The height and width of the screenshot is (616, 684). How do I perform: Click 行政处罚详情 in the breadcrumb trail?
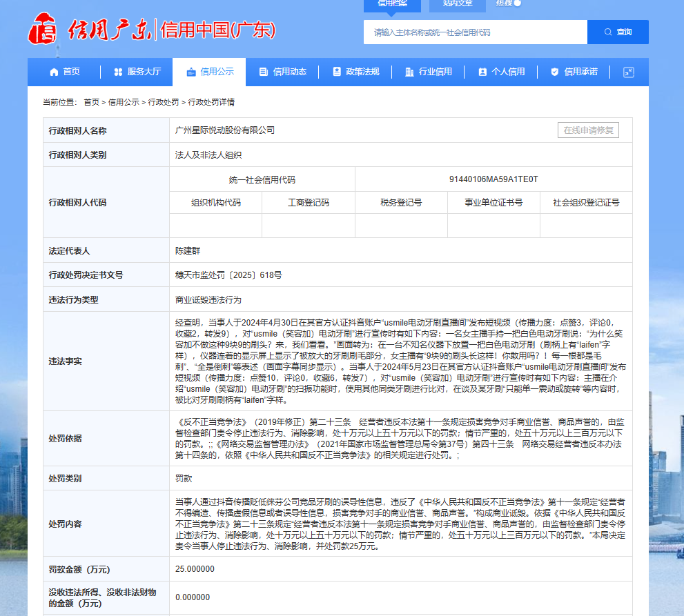[x=211, y=102]
